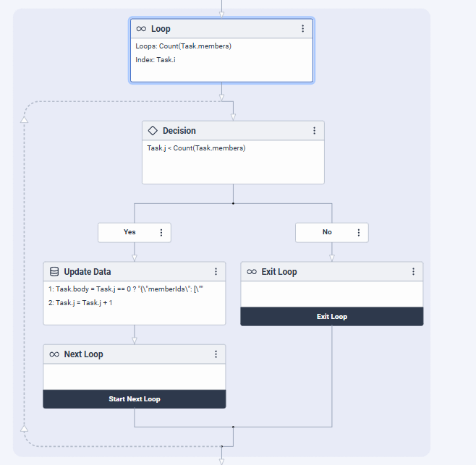Screen dimensions: 476x465
Task: Click the Start Next Loop footer bar
Action: pyautogui.click(x=135, y=399)
